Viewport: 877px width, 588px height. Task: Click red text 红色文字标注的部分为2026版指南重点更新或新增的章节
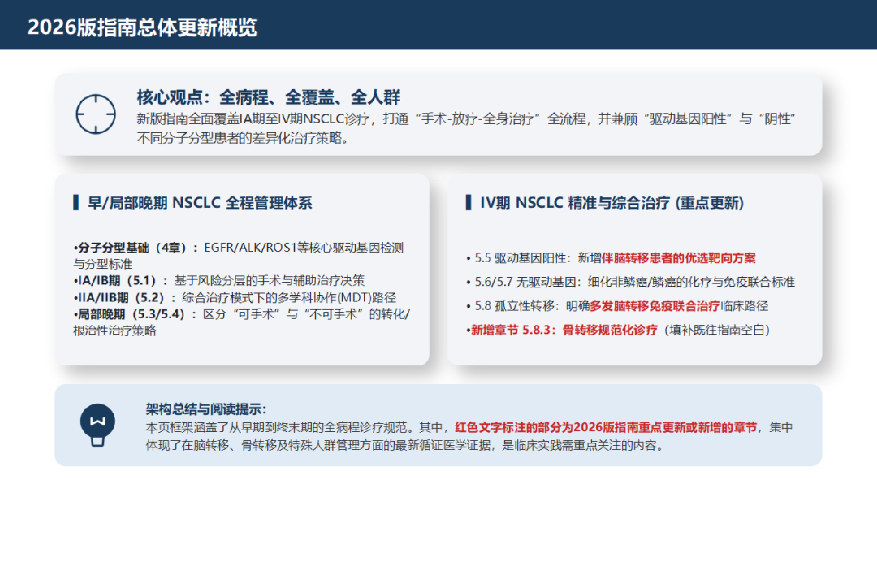coord(606,427)
